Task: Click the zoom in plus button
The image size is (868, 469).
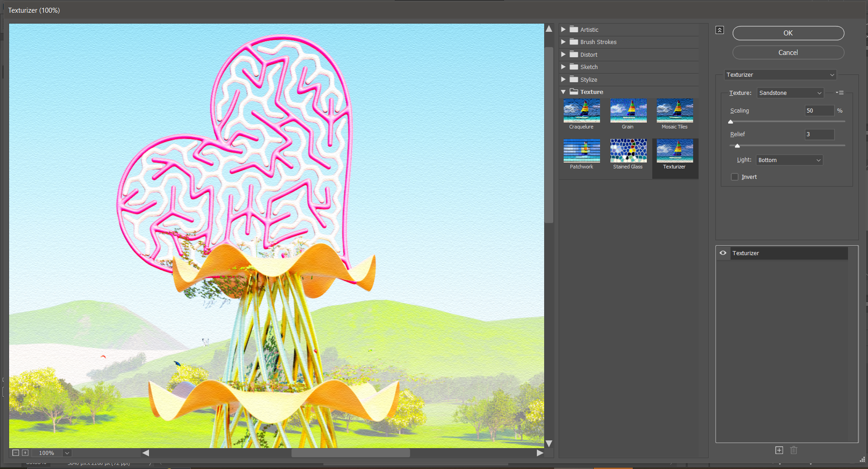Action: 25,453
